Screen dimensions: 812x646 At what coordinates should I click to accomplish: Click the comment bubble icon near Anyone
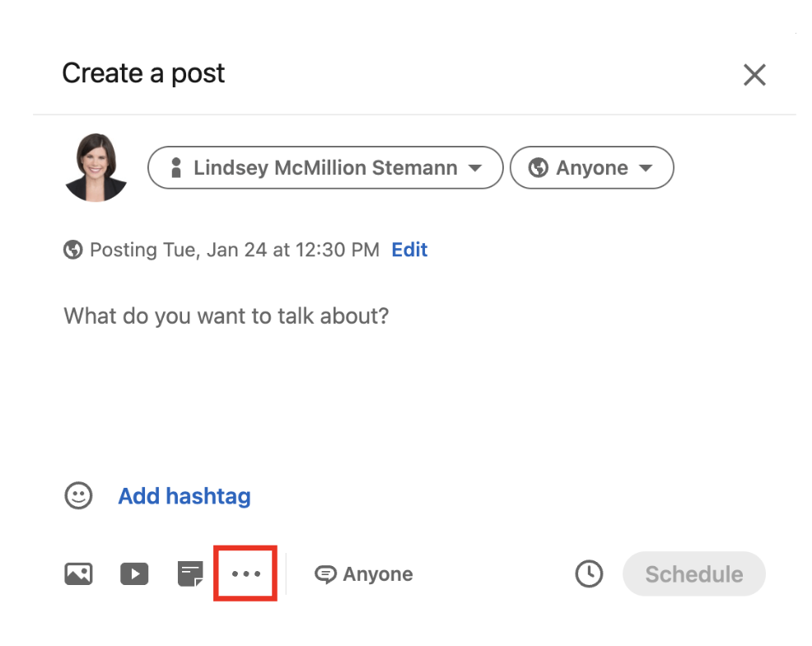tap(326, 574)
